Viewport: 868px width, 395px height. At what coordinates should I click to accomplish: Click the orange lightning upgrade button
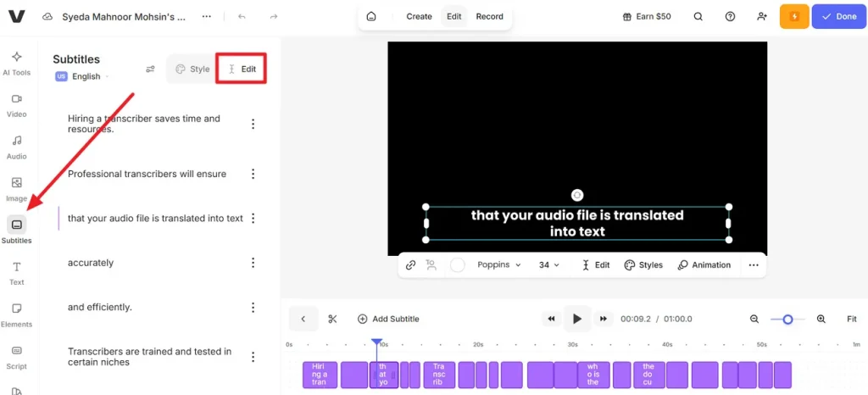[794, 17]
